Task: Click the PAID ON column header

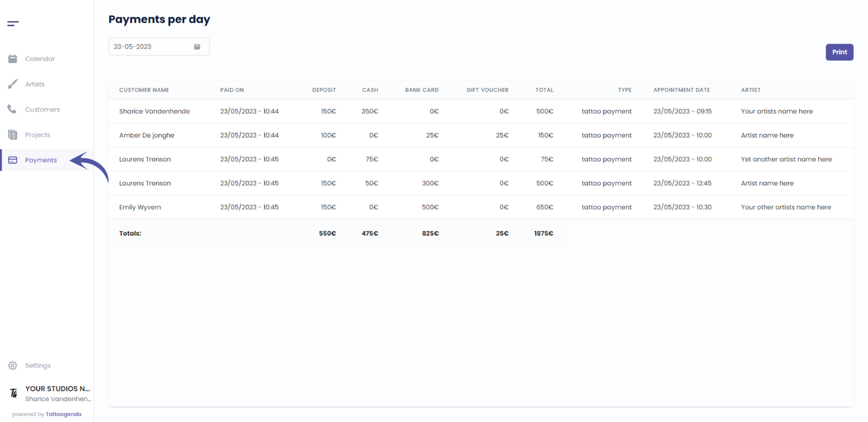Action: pos(232,90)
